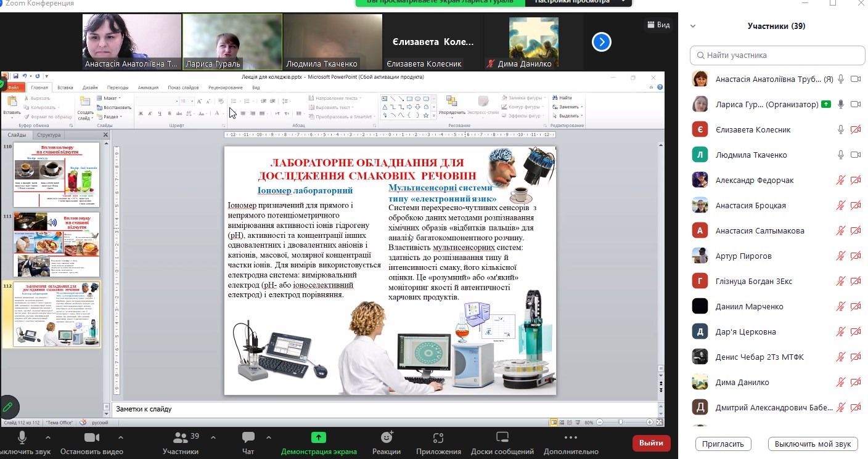868x459 pixels.
Task: Click the Вид view button above gallery
Action: pos(658,25)
